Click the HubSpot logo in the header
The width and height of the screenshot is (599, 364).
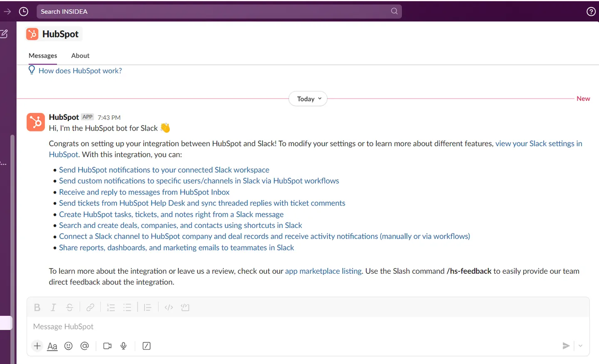coord(32,34)
